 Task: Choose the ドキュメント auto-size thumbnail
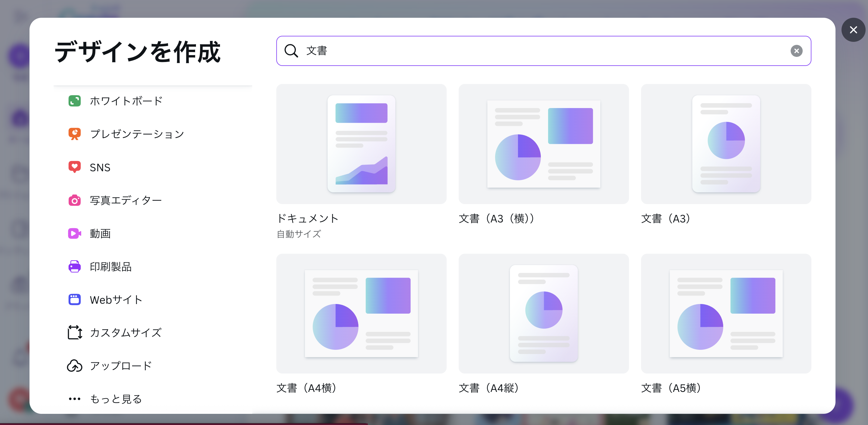pyautogui.click(x=361, y=144)
